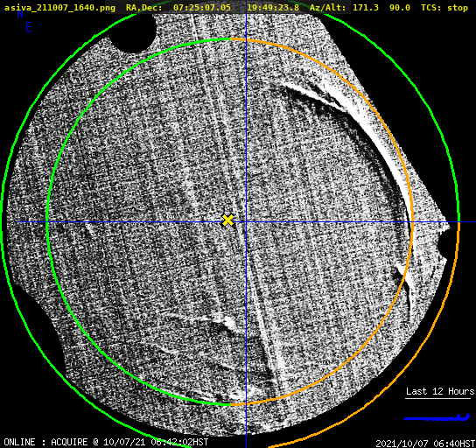Click the blue 12-hour history plot line
This screenshot has height=448, width=476.
437,417
